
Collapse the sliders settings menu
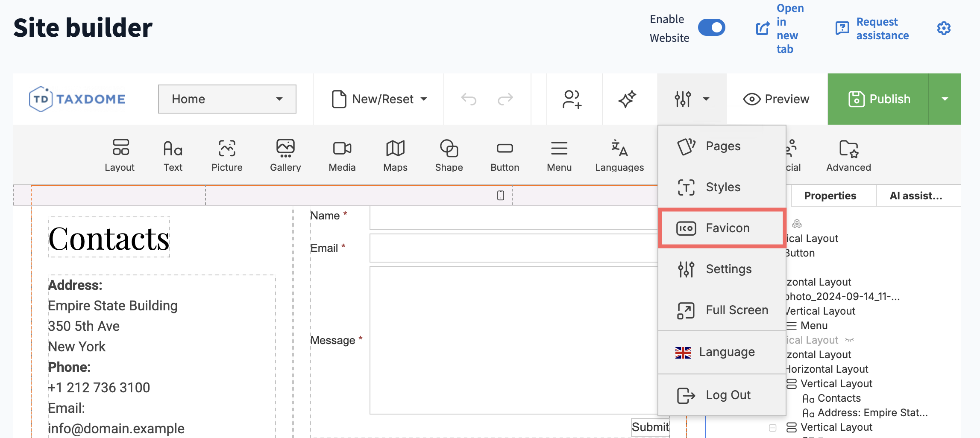(x=692, y=99)
